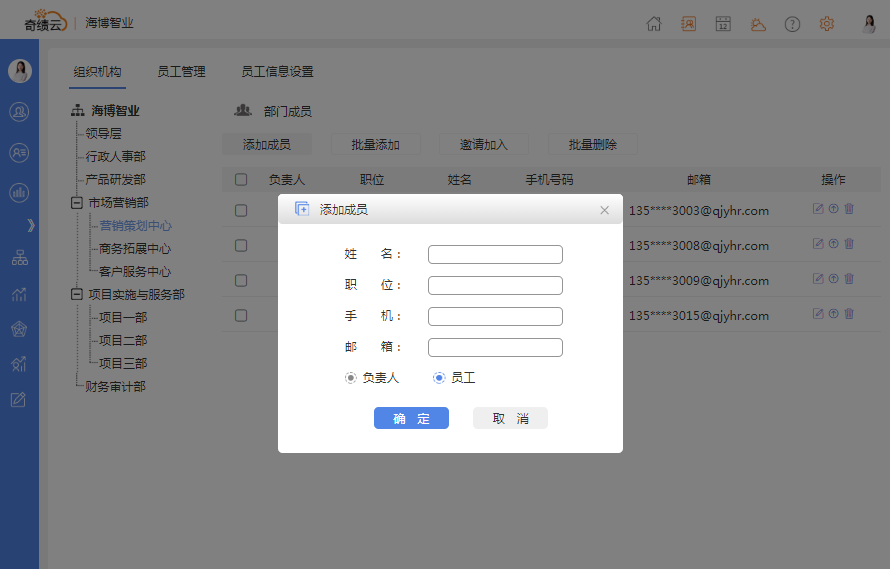This screenshot has width=890, height=569.
Task: Open the org-chart hierarchy icon in sidebar
Action: (x=19, y=258)
